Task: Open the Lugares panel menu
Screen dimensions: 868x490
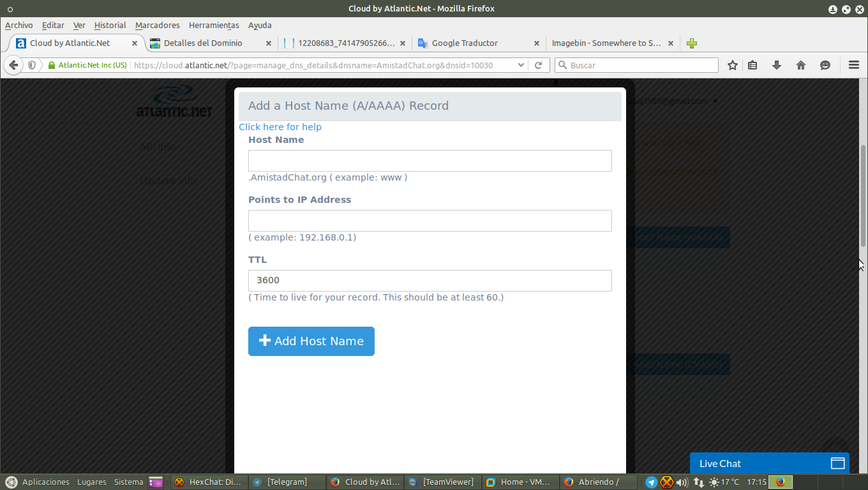Action: pyautogui.click(x=92, y=482)
